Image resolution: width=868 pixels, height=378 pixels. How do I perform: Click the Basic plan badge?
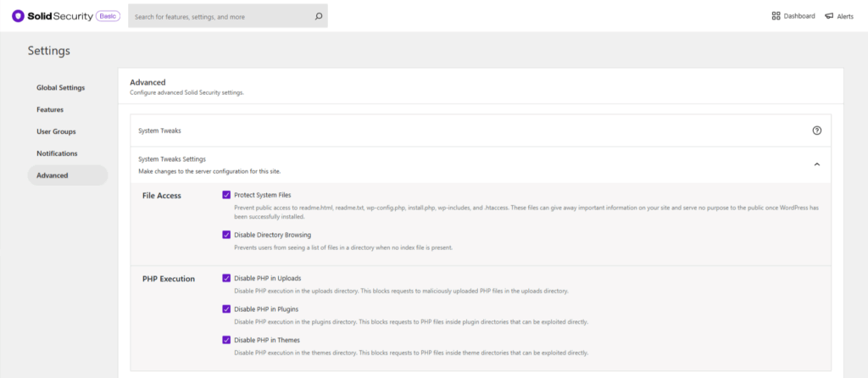(108, 15)
